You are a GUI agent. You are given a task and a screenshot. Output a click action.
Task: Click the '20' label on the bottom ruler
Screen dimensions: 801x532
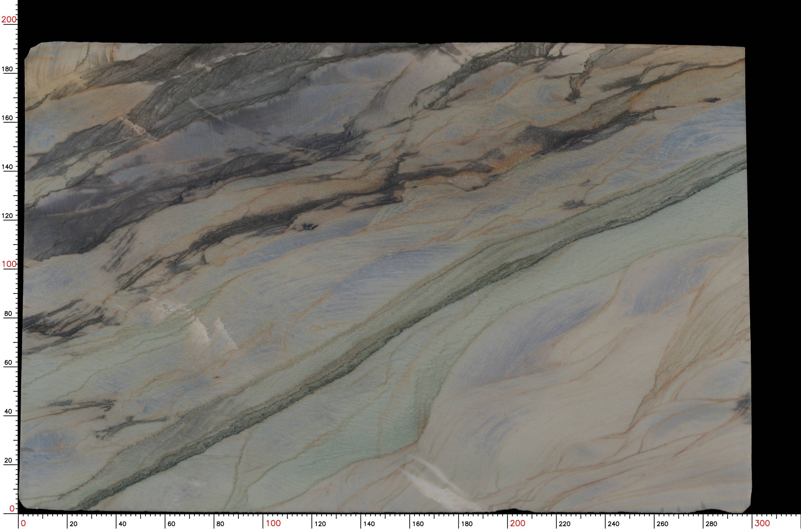coord(73,524)
